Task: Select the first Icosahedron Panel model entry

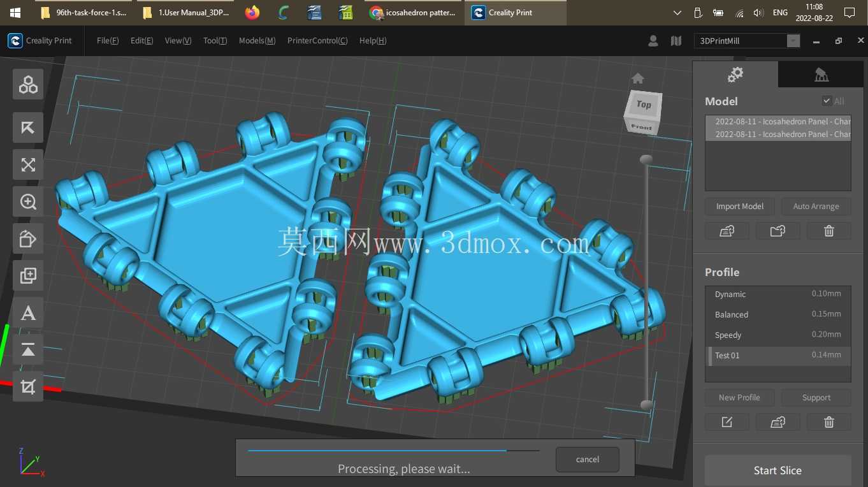Action: pyautogui.click(x=778, y=121)
